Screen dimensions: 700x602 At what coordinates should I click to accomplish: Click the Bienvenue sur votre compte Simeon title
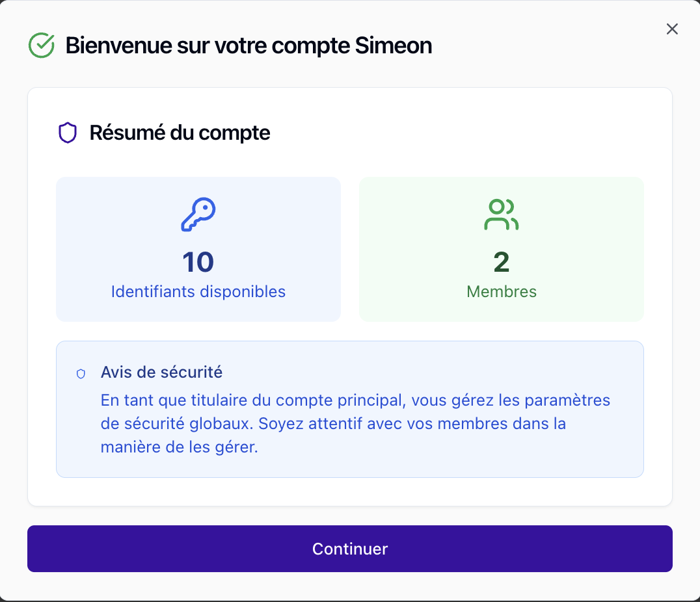click(249, 46)
